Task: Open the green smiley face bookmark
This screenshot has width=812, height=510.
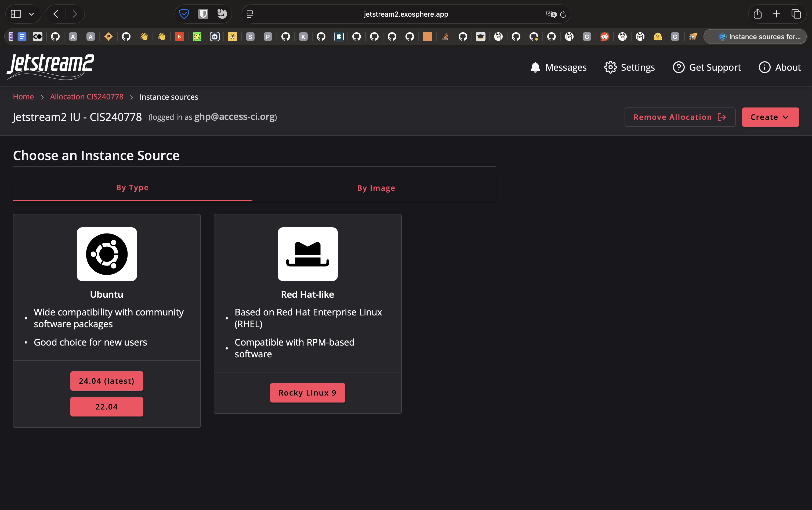Action: (197, 37)
